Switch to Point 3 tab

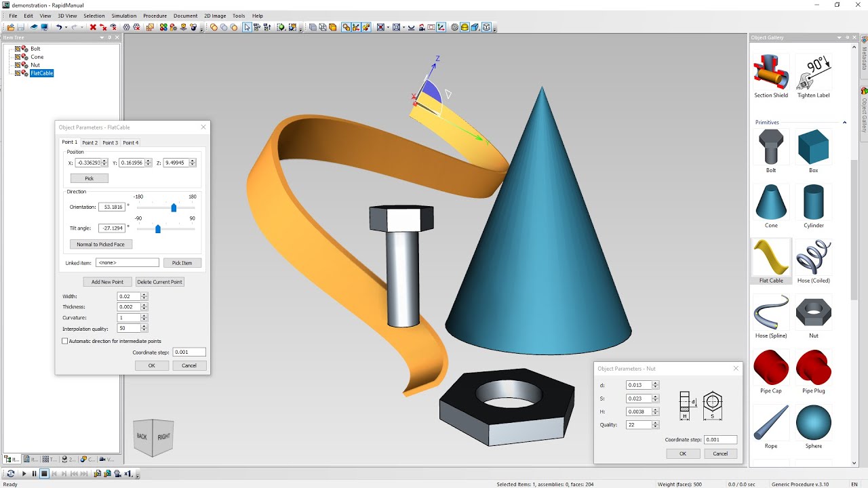[x=111, y=143]
